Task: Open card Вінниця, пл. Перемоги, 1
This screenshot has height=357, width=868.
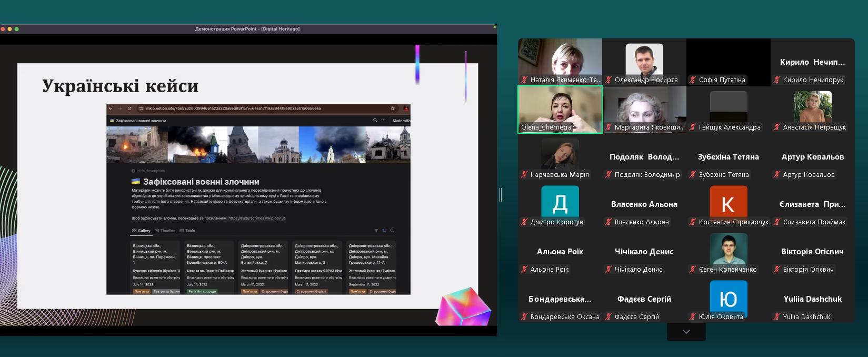Action: [x=155, y=267]
